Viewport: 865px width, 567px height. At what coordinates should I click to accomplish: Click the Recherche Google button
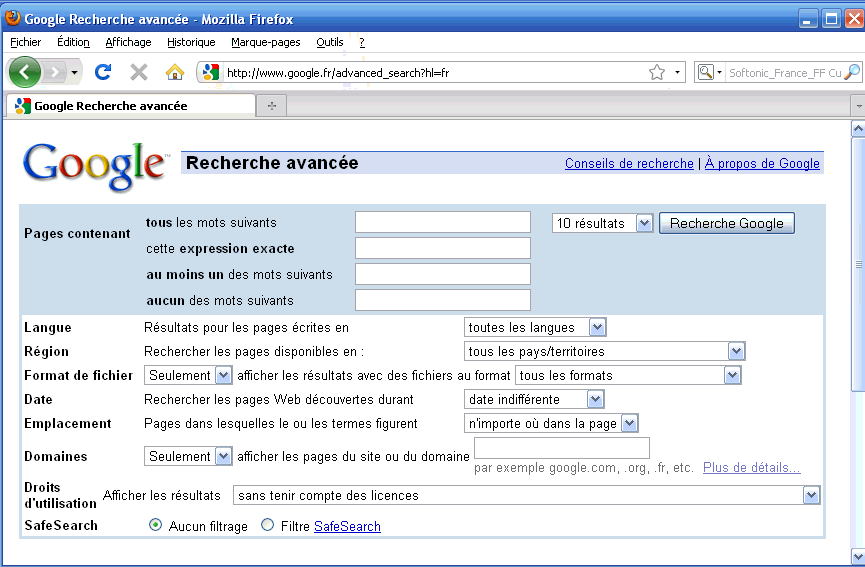[x=727, y=223]
